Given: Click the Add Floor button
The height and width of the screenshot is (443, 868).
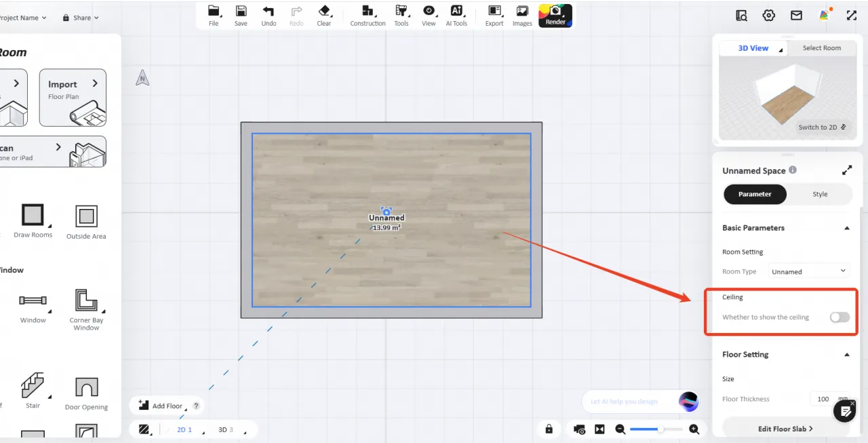Looking at the screenshot, I should tap(161, 406).
